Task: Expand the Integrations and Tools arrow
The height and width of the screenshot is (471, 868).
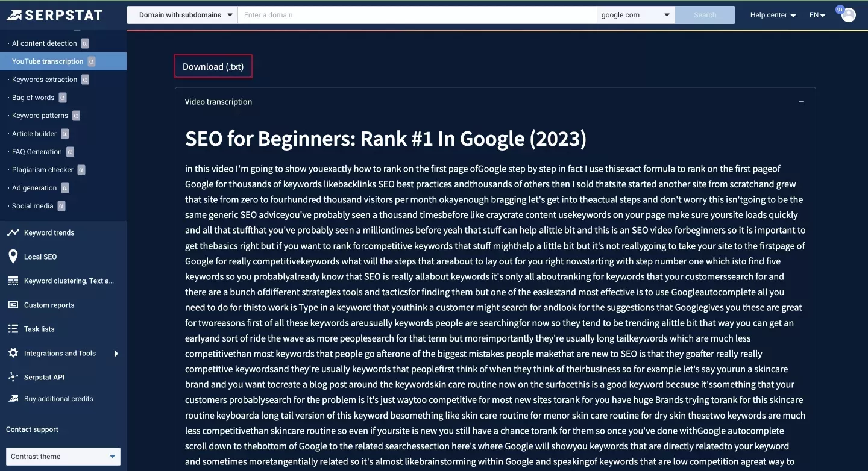Action: pos(116,354)
